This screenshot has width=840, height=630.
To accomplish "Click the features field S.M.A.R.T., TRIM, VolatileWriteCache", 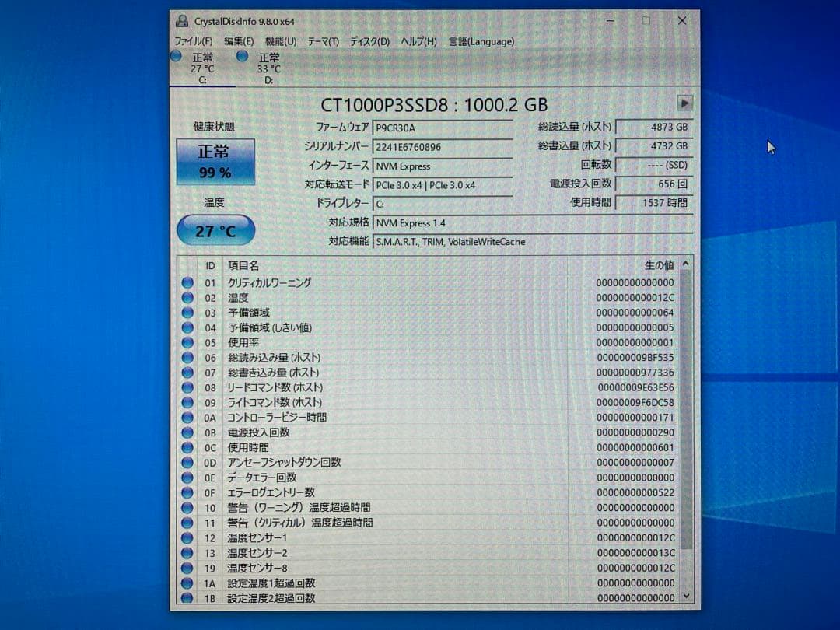I will click(533, 242).
